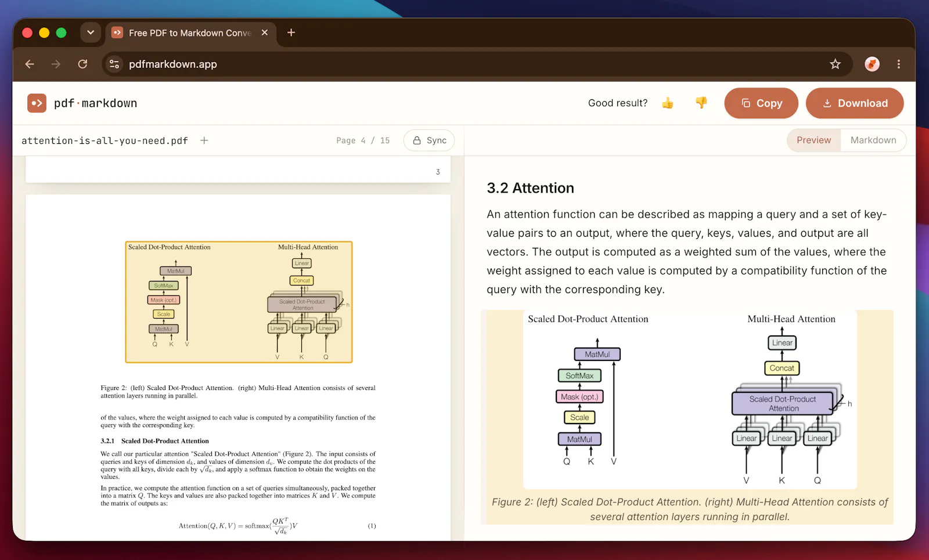
Task: Open site information icon in address bar
Action: tap(114, 64)
